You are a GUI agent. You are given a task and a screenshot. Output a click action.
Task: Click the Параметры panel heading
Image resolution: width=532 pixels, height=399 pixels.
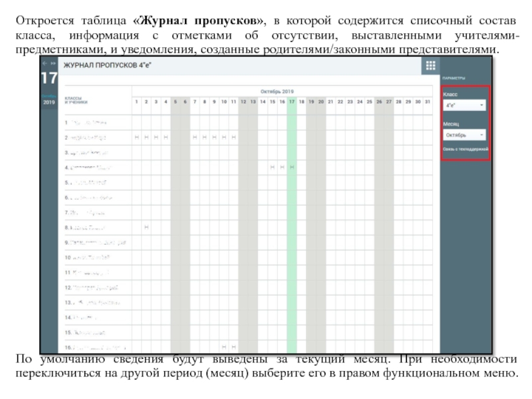point(455,78)
